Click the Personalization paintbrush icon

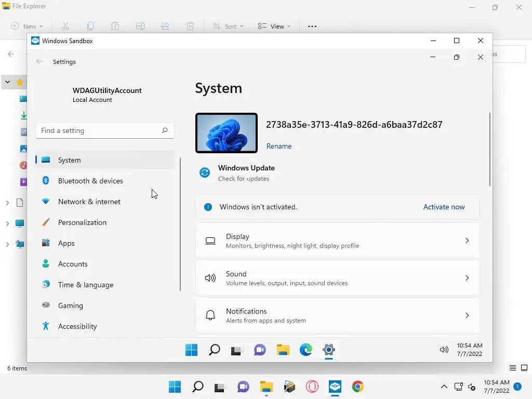(x=46, y=222)
